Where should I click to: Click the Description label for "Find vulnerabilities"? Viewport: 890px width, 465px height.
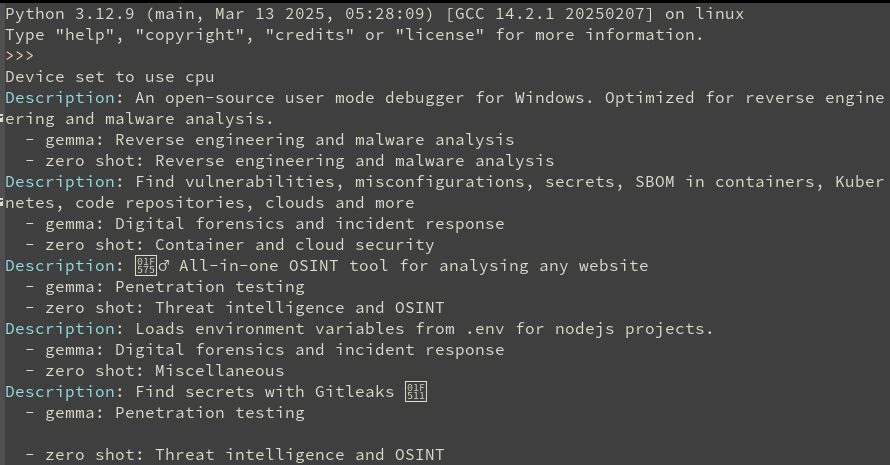point(59,182)
